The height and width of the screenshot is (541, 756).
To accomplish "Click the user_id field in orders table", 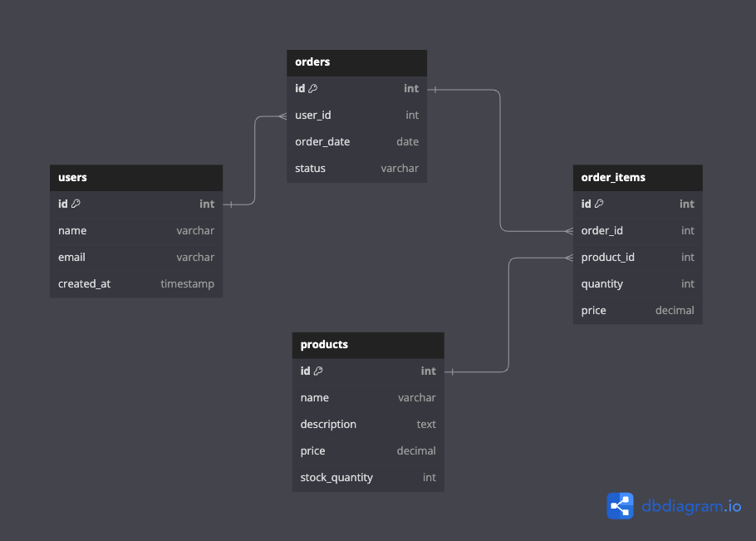I will [x=356, y=115].
